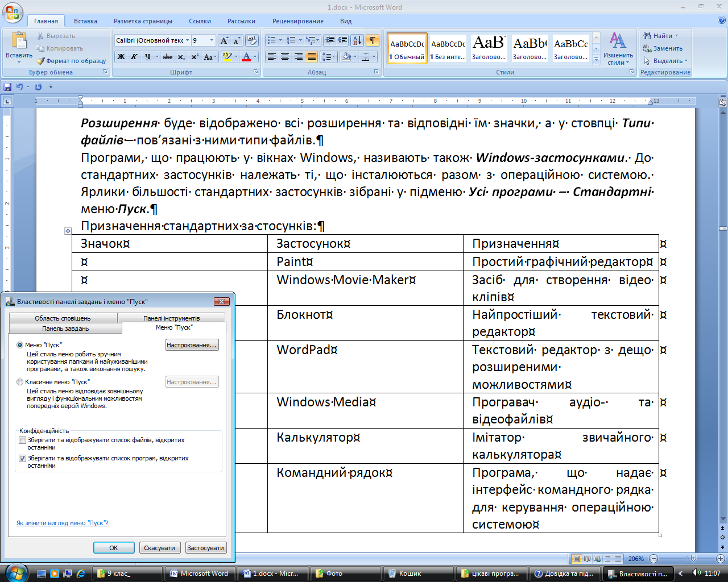Open Find (Найти) dropdown arrow
728x582 pixels.
click(676, 36)
